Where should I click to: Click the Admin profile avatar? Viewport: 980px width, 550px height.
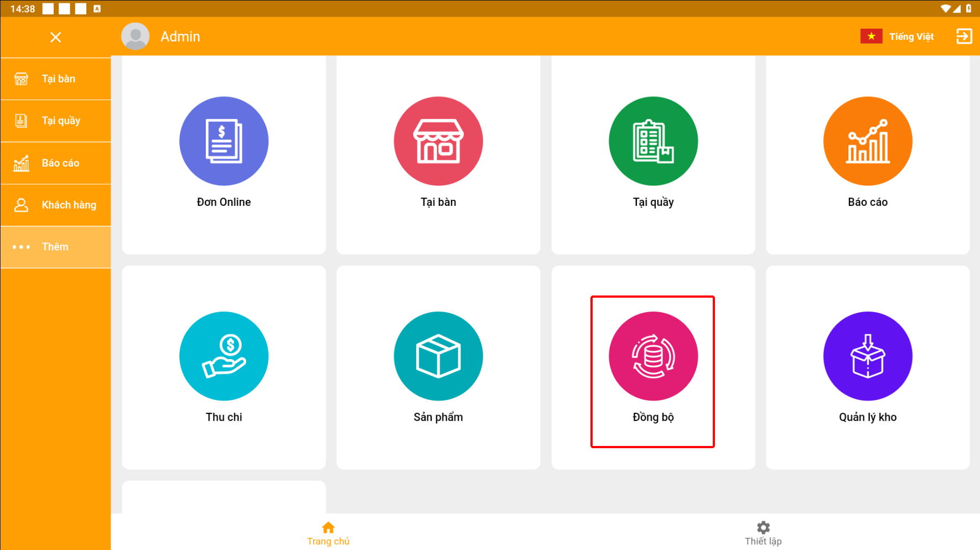[x=136, y=37]
